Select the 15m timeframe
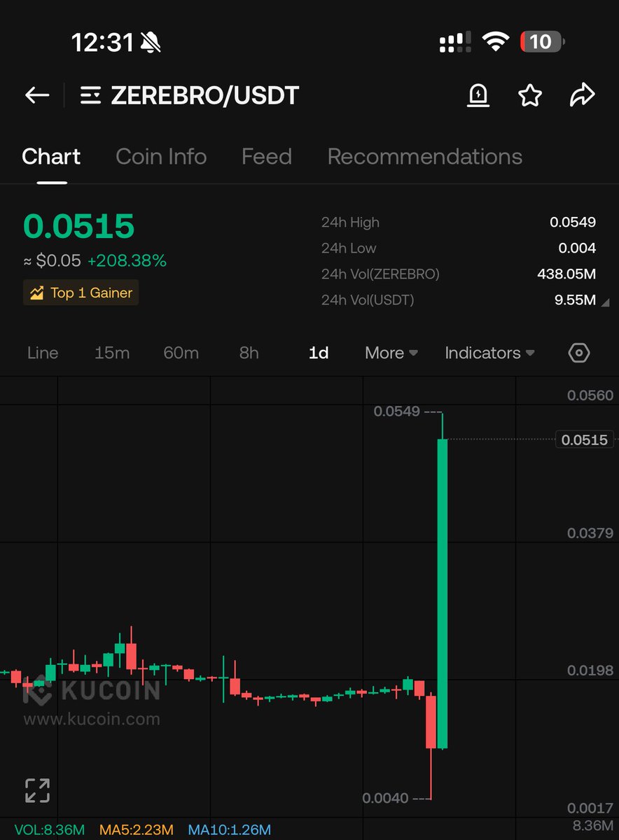The width and height of the screenshot is (619, 840). click(x=112, y=353)
